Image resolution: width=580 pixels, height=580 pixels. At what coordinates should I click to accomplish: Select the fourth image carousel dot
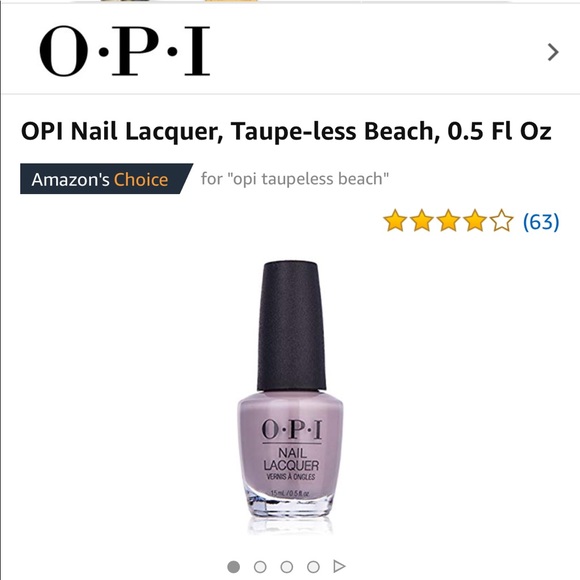313,567
